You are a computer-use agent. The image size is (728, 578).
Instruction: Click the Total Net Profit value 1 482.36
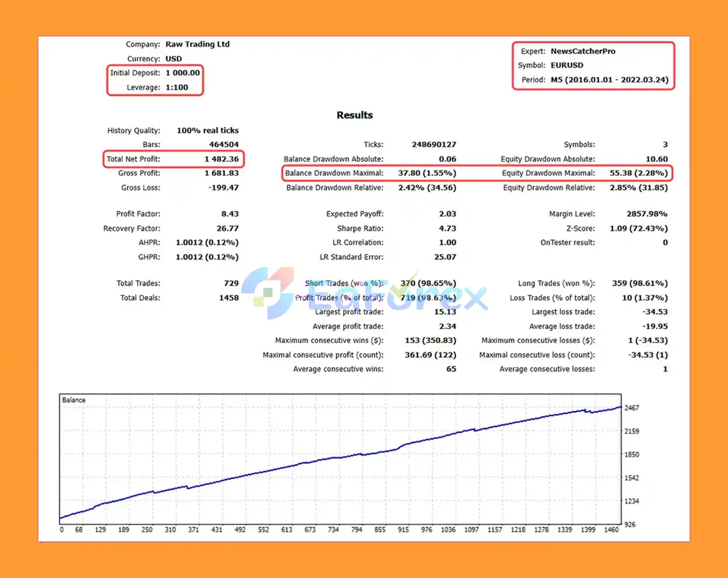click(221, 159)
